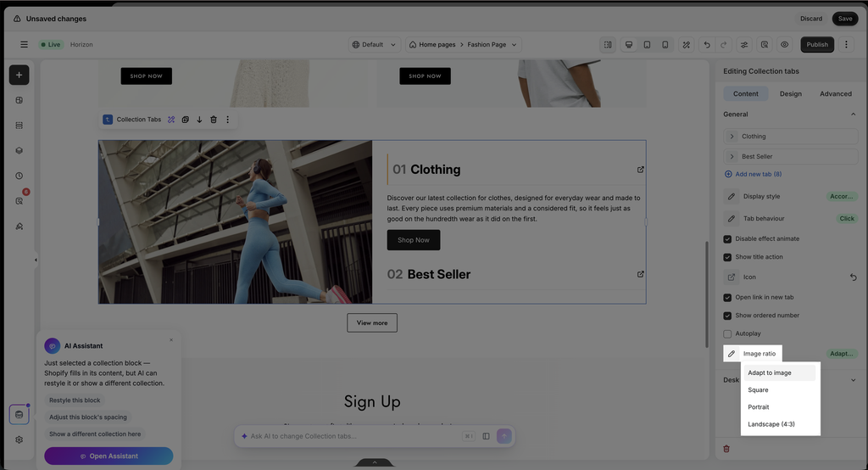Click the Publish button
This screenshot has width=868, height=470.
817,45
